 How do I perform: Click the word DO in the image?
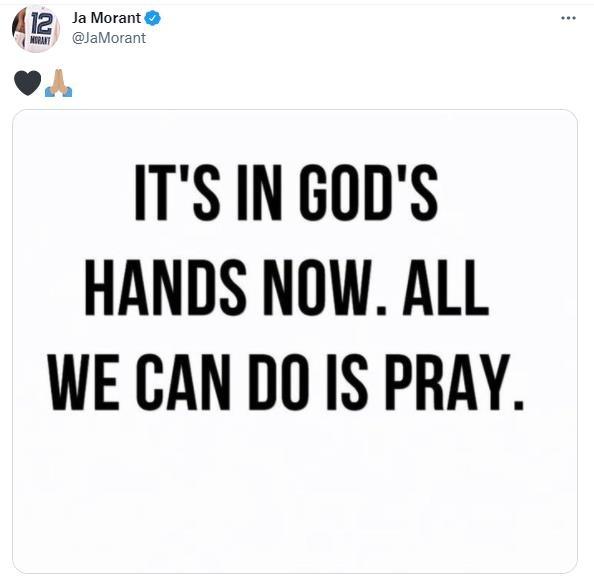click(x=278, y=383)
